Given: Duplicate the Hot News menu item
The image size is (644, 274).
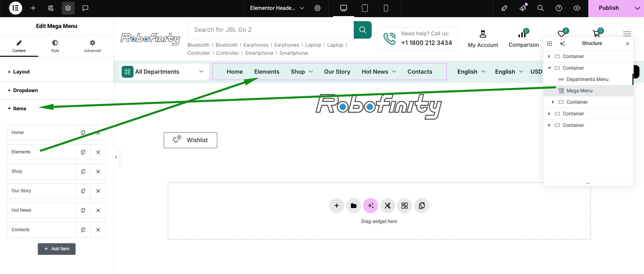Looking at the screenshot, I should [x=83, y=210].
